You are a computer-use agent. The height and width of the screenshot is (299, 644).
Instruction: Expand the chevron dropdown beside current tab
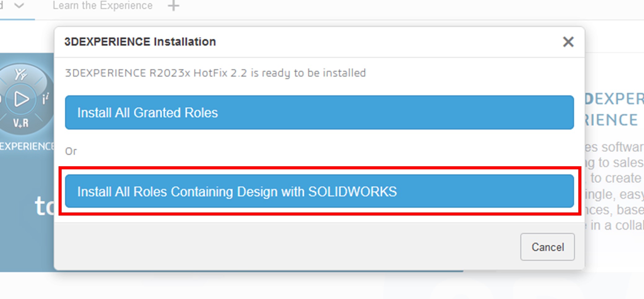tap(19, 6)
